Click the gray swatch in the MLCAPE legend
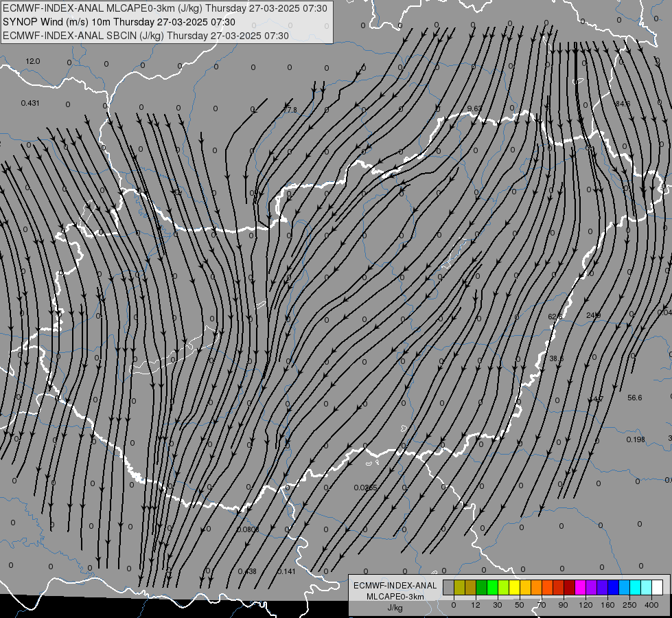 [x=449, y=587]
